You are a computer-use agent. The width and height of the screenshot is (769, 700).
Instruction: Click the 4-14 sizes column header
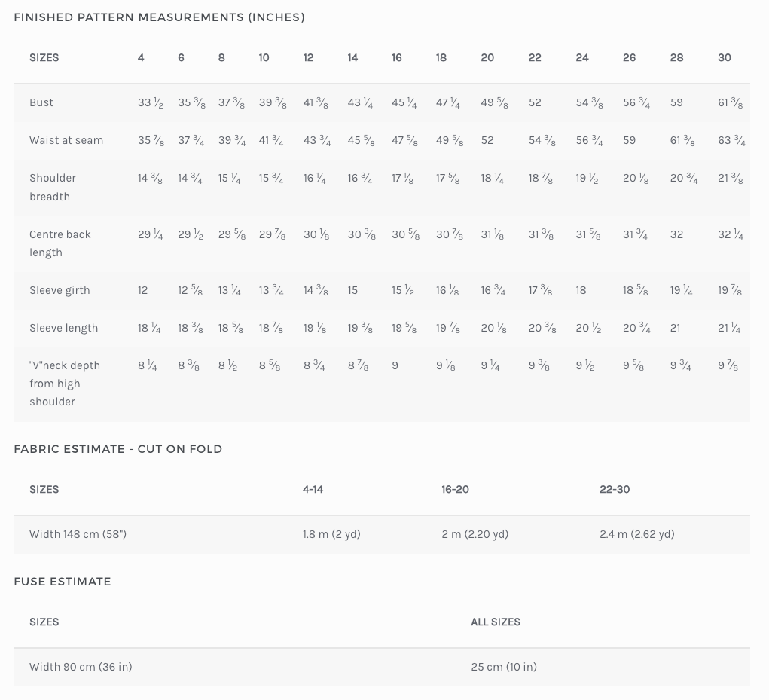313,490
